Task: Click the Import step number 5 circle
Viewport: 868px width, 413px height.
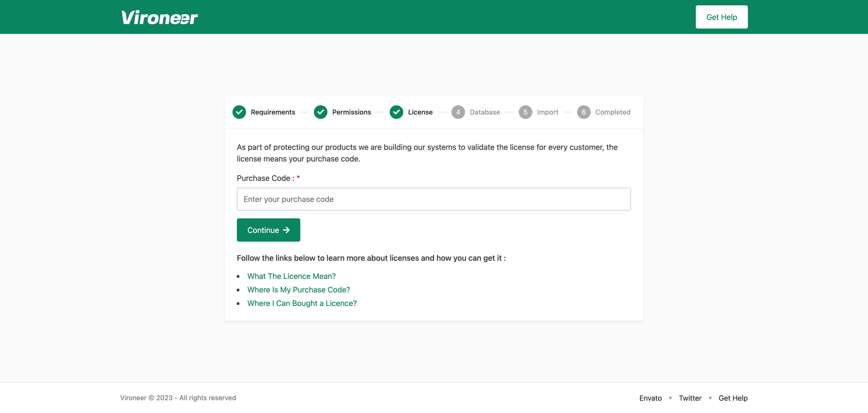Action: tap(525, 112)
